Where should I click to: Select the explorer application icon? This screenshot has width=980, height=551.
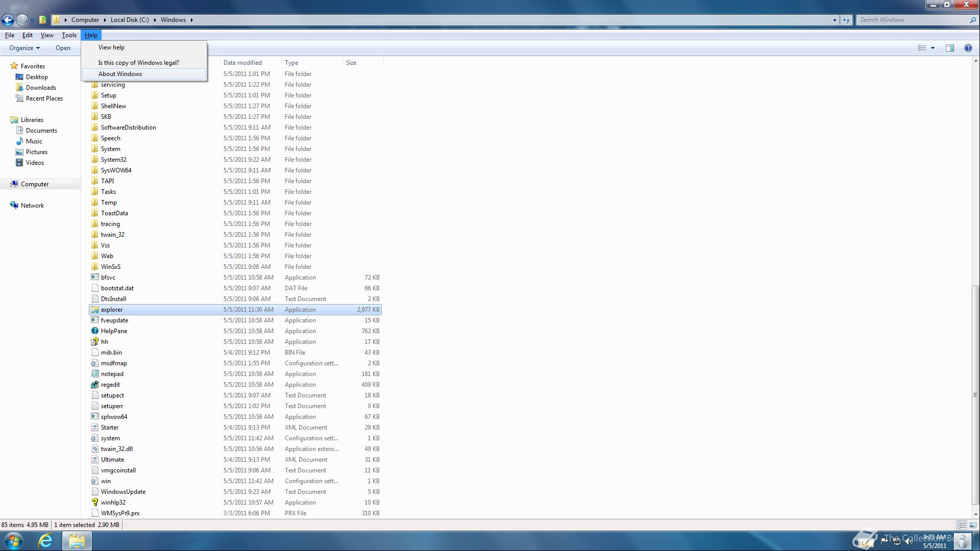[x=94, y=310]
